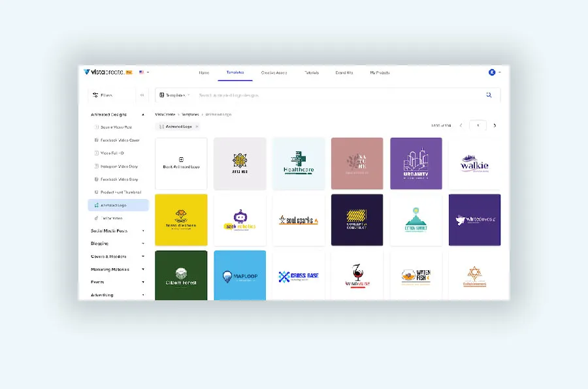Select the Animated Logo format in sidebar
Viewport: 588px width, 389px height.
click(x=116, y=205)
